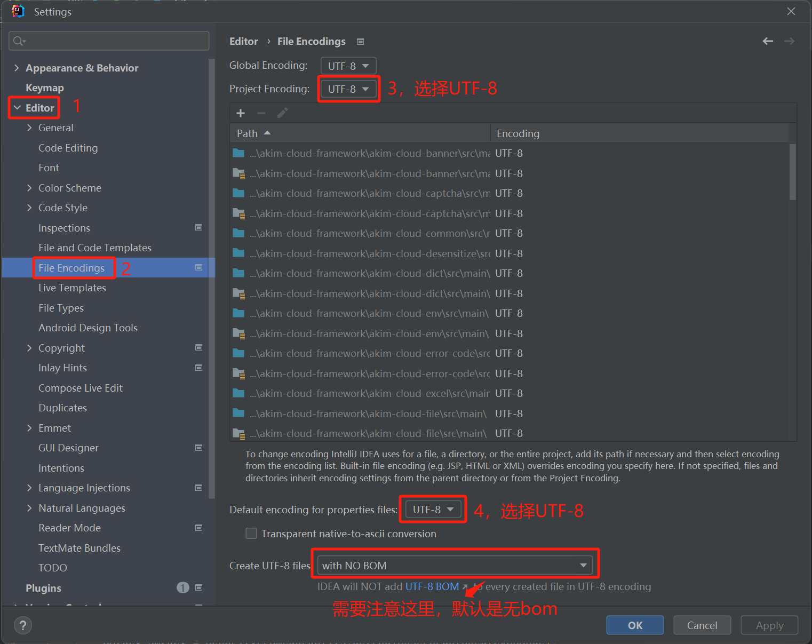Image resolution: width=812 pixels, height=644 pixels.
Task: Open the Keymap settings page
Action: pyautogui.click(x=45, y=88)
